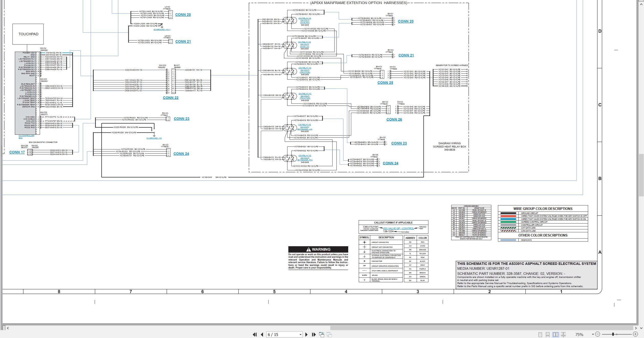
Task: Switch to continuous facing view
Action: pos(563,334)
